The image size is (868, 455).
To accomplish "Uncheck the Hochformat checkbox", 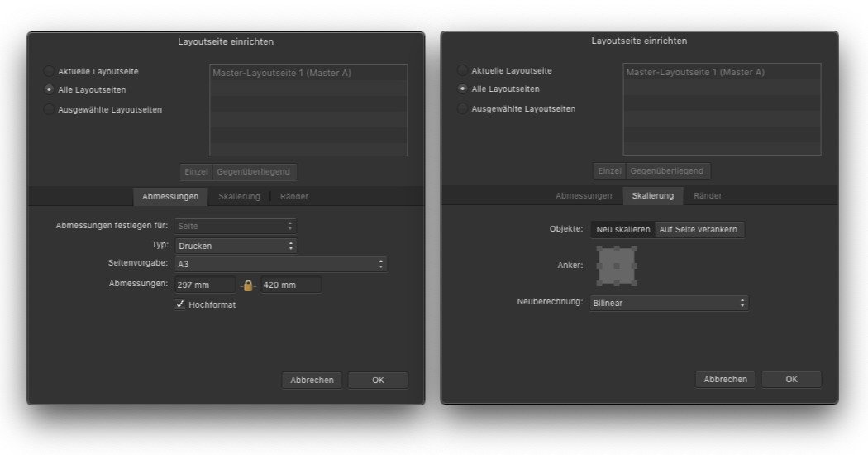I will coord(180,304).
